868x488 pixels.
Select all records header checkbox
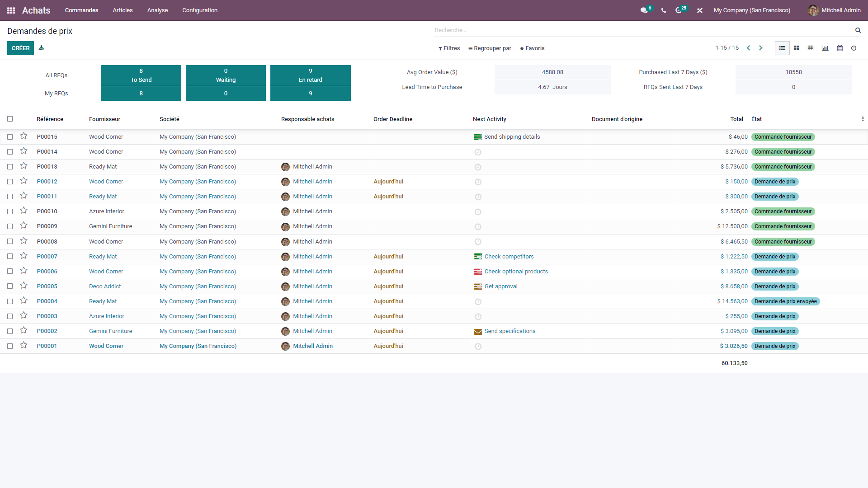pos(10,119)
